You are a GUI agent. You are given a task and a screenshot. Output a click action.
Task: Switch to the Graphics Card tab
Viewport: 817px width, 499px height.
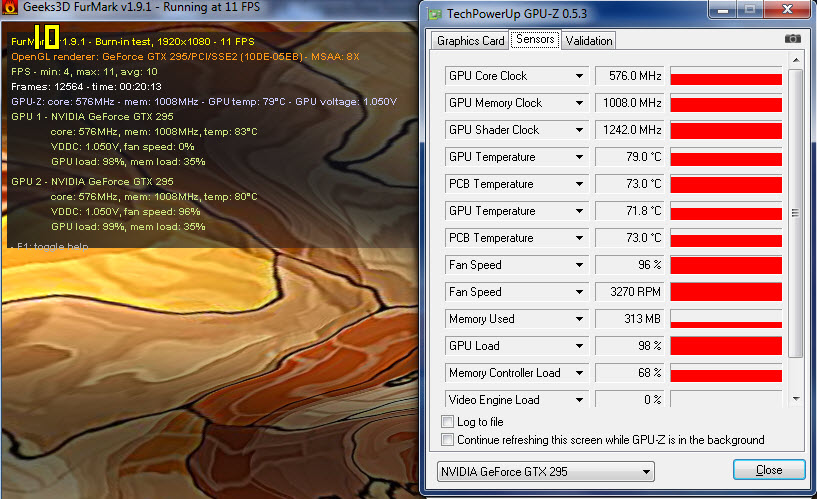470,41
